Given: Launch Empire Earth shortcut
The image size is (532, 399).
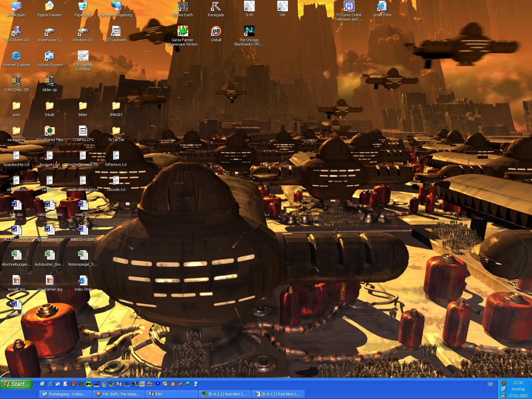Looking at the screenshot, I should (x=183, y=9).
